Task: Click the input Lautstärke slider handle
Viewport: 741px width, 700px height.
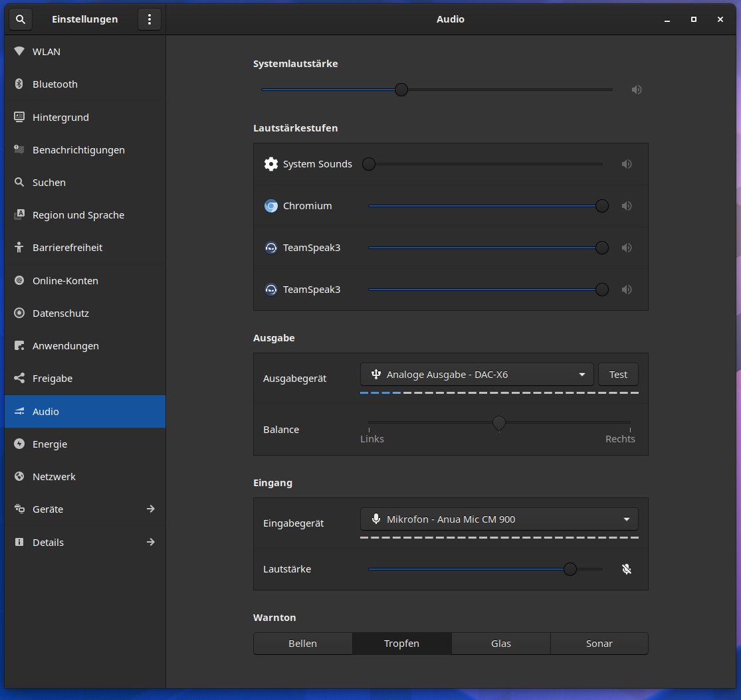Action: tap(570, 569)
